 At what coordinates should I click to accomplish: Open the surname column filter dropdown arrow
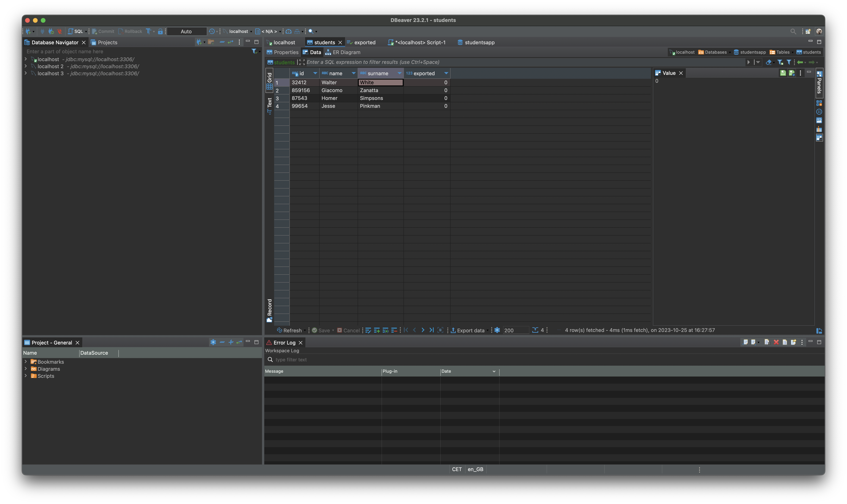click(399, 73)
